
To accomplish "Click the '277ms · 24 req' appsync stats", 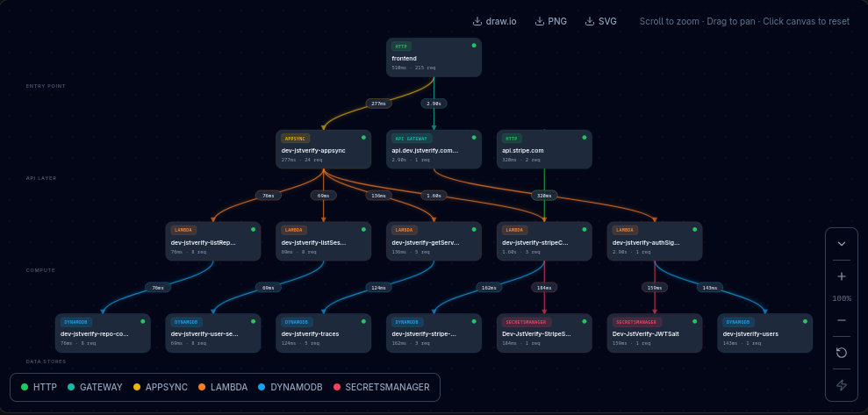I will [302, 160].
